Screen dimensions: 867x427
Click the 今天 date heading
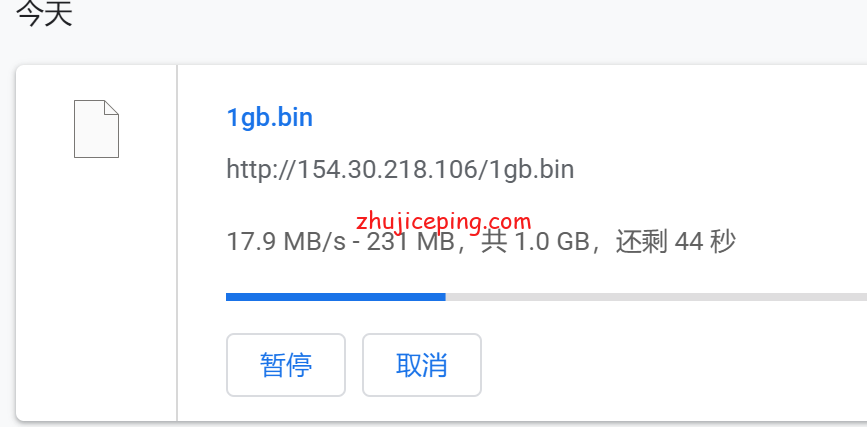click(x=44, y=13)
